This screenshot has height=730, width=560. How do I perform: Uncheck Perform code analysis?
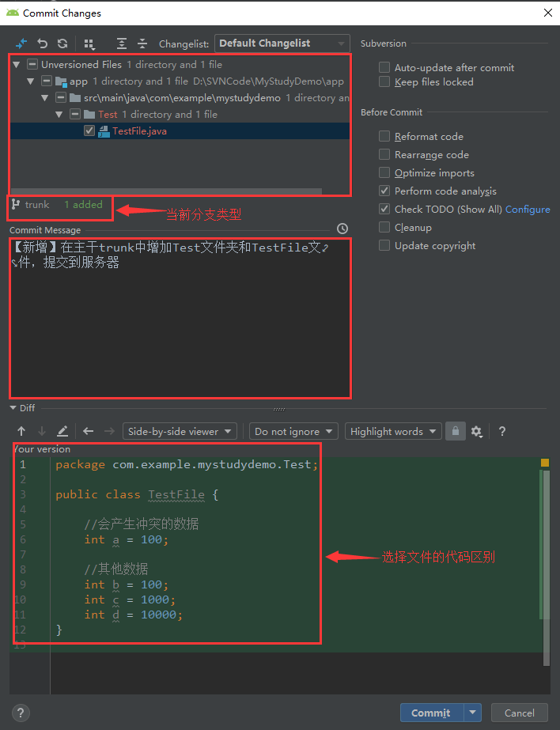tap(384, 191)
